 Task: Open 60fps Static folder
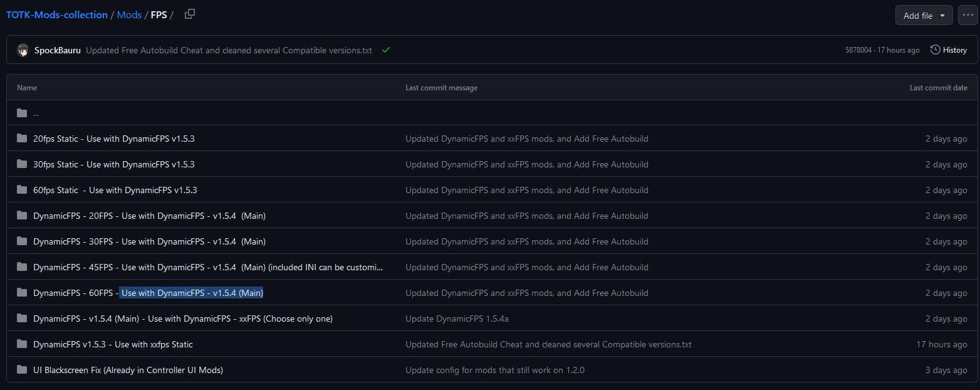tap(113, 189)
